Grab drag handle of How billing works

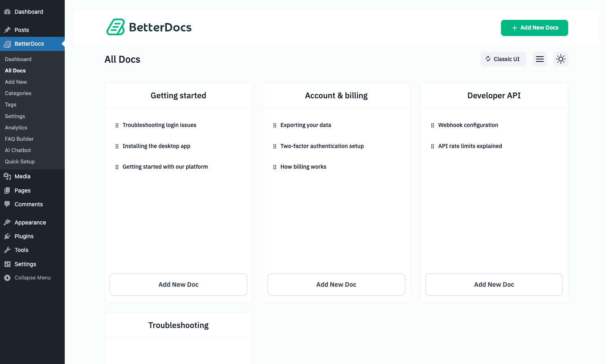click(x=275, y=167)
